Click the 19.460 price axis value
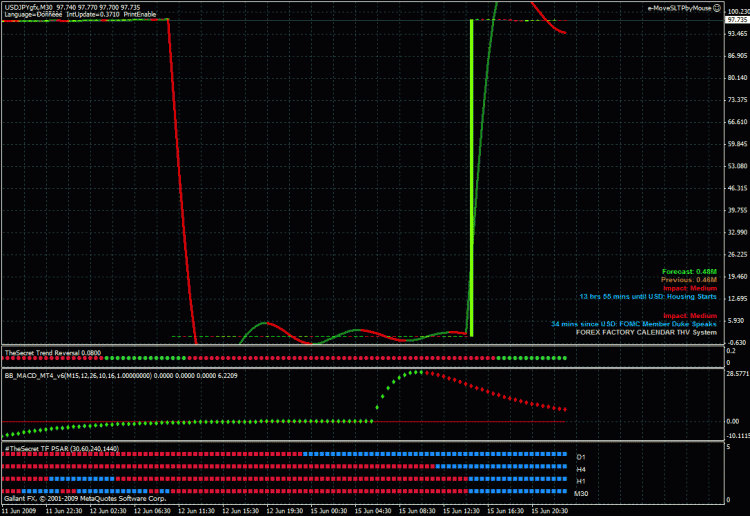 coord(738,276)
